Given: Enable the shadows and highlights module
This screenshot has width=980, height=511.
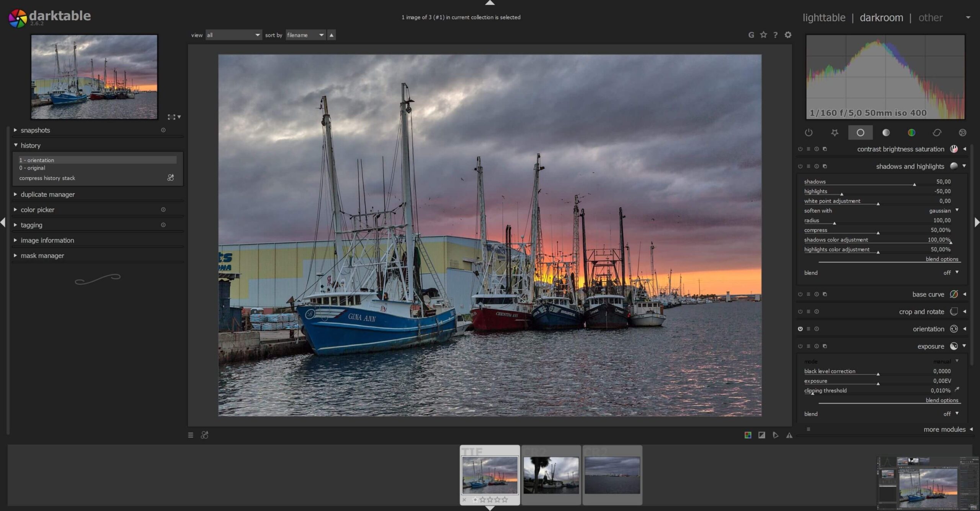Looking at the screenshot, I should [x=800, y=166].
